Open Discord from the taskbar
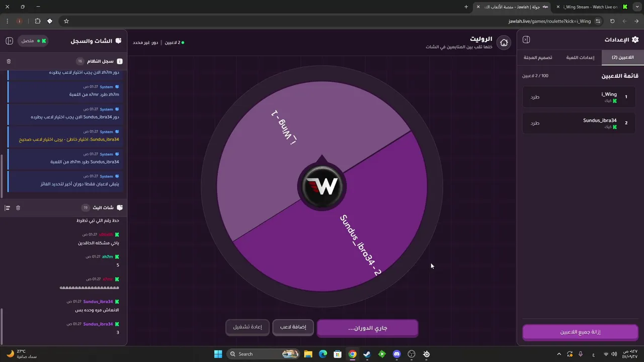The width and height of the screenshot is (644, 362). 397,354
